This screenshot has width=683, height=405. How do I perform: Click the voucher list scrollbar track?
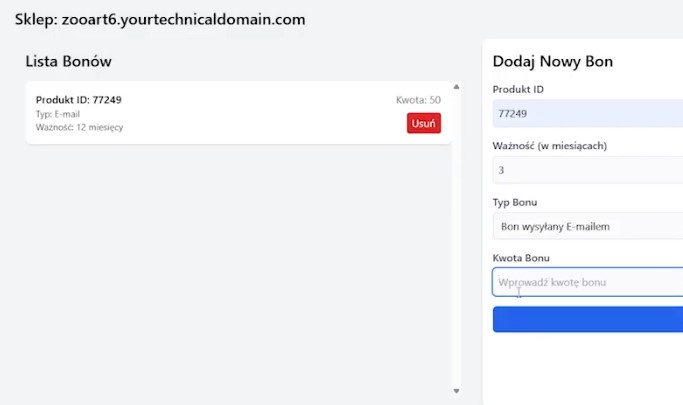tap(457, 240)
